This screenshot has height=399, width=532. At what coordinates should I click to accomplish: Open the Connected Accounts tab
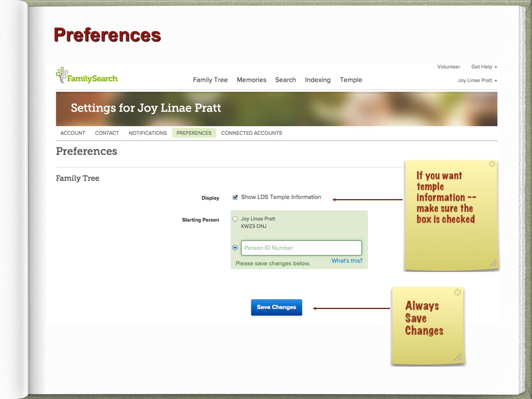251,133
